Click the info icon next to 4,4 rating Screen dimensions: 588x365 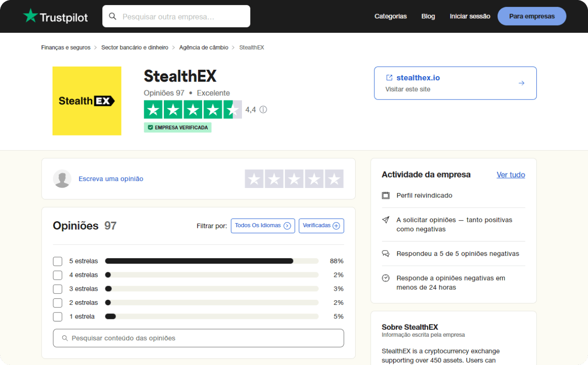263,109
